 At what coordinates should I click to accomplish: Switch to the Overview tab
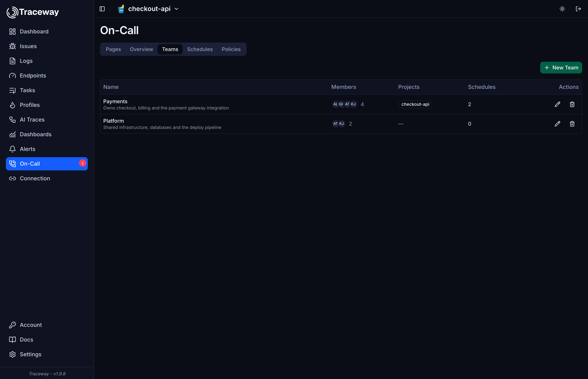pos(141,49)
